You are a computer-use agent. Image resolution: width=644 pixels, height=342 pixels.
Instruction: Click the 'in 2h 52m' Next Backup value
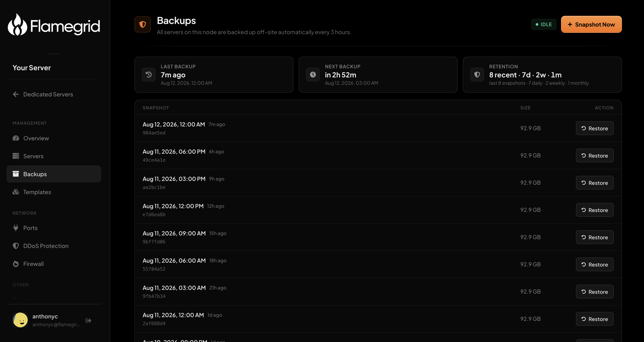[x=341, y=75]
